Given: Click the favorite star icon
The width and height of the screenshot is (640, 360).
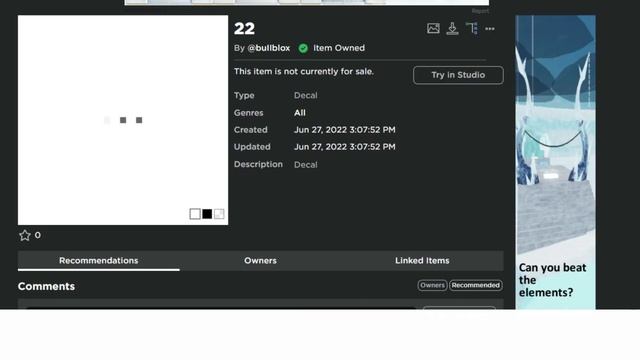Looking at the screenshot, I should [25, 235].
